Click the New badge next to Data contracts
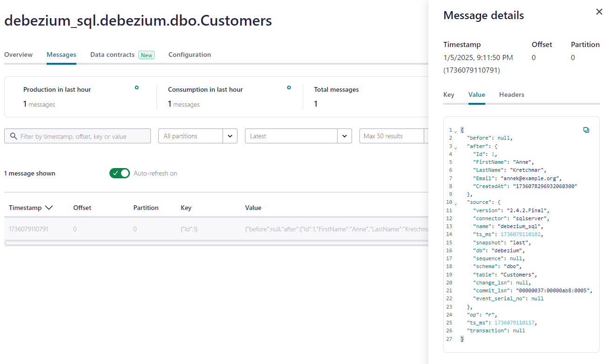Screen dimensions: 610x364 tap(146, 55)
